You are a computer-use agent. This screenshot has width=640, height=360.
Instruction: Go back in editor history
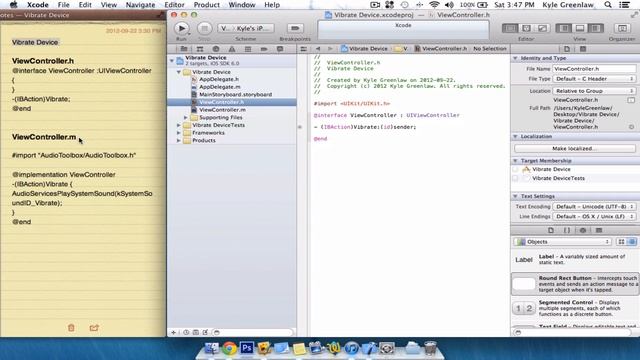(x=318, y=49)
